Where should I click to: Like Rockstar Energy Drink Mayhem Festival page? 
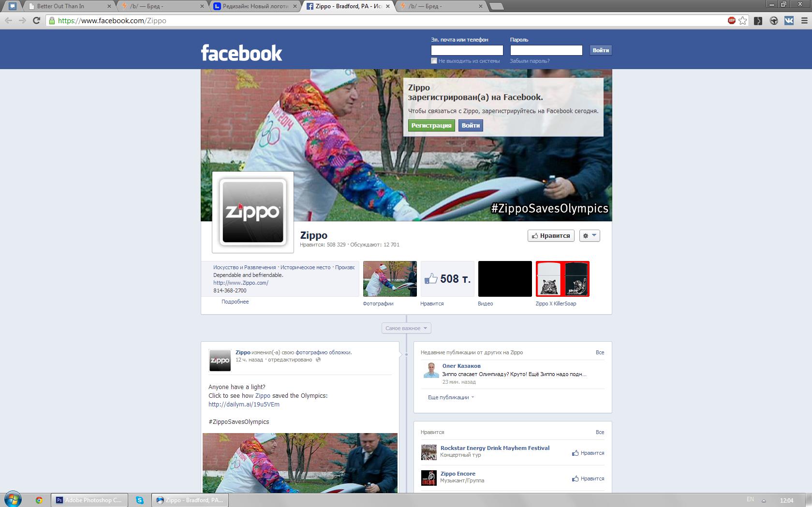[588, 453]
